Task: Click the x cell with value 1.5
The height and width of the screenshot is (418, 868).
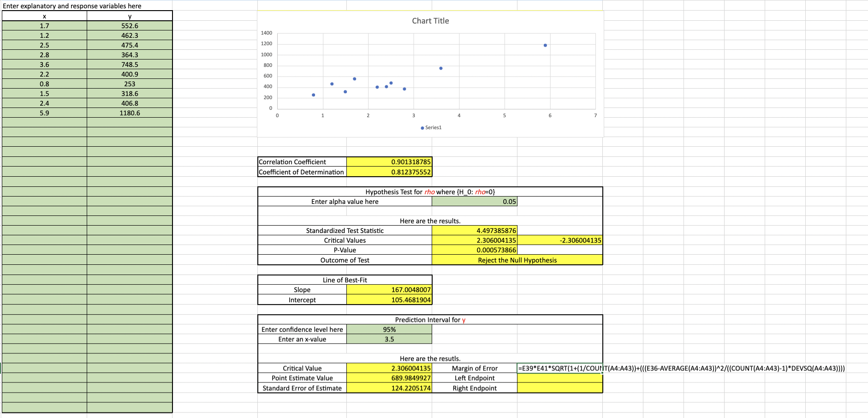Action: [44, 94]
